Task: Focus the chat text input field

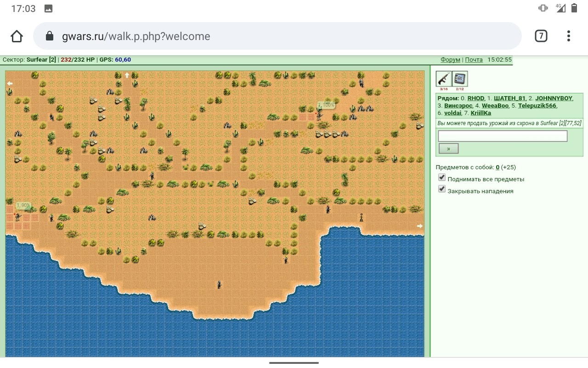Action: coord(503,136)
